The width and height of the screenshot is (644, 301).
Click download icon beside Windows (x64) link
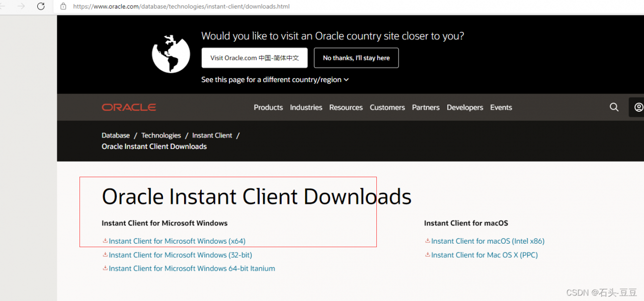click(105, 241)
